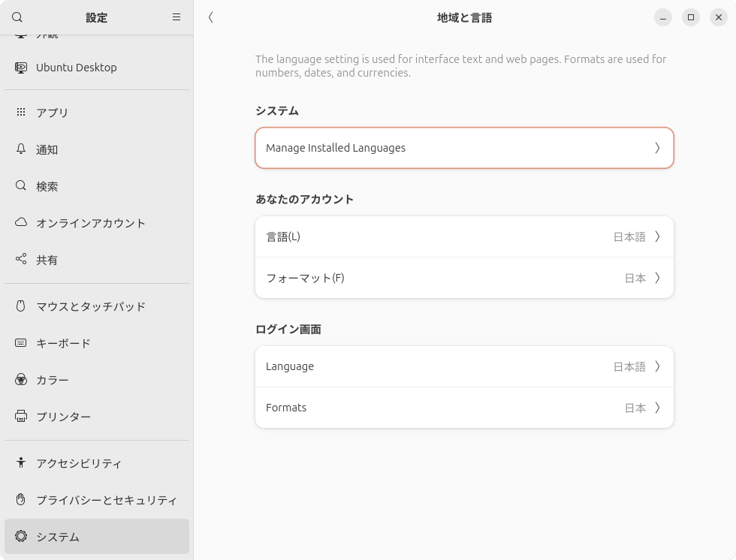Select the 通知 bell icon
Viewport: 736px width, 560px height.
(x=20, y=149)
